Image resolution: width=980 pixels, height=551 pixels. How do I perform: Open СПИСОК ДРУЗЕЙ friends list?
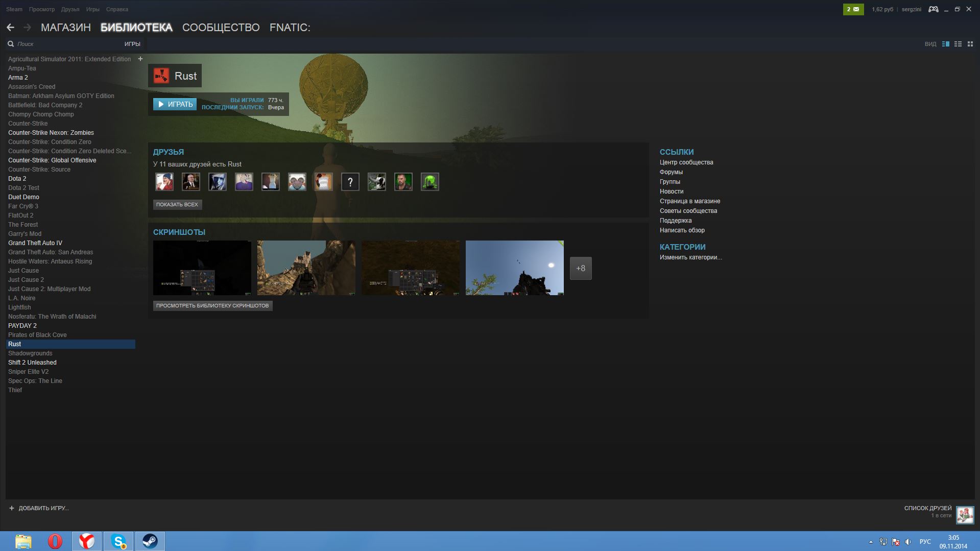tap(928, 508)
